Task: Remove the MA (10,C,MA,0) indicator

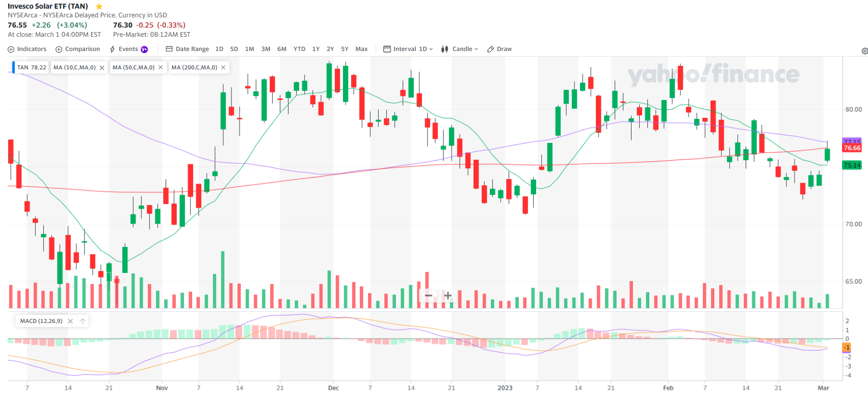Action: point(102,67)
